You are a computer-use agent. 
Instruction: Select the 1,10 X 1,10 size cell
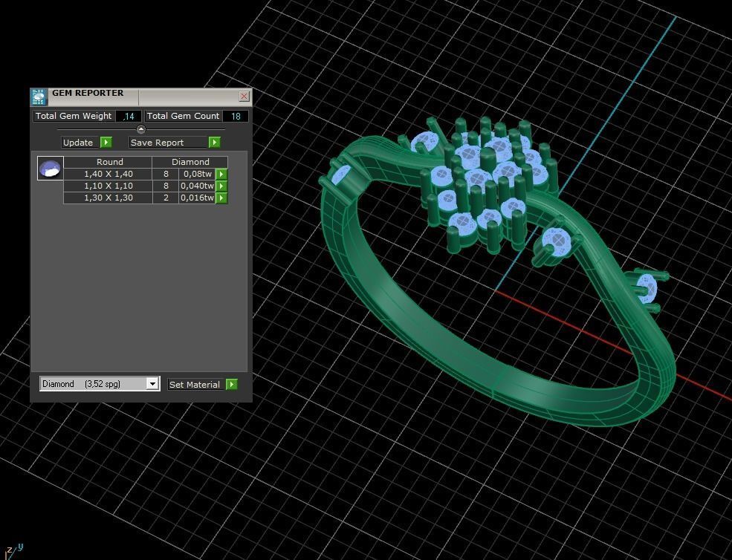[108, 186]
